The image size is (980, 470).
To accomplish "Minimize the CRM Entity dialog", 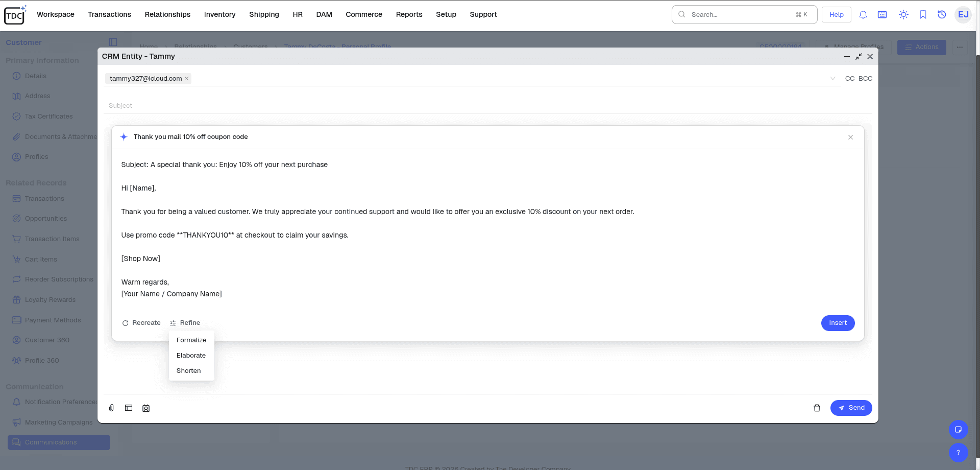I will 847,57.
